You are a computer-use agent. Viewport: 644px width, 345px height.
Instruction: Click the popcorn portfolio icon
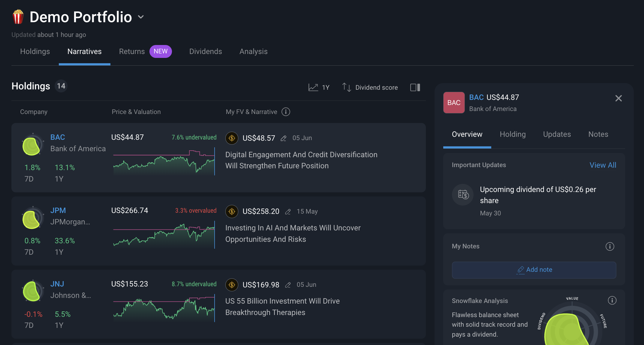click(18, 17)
